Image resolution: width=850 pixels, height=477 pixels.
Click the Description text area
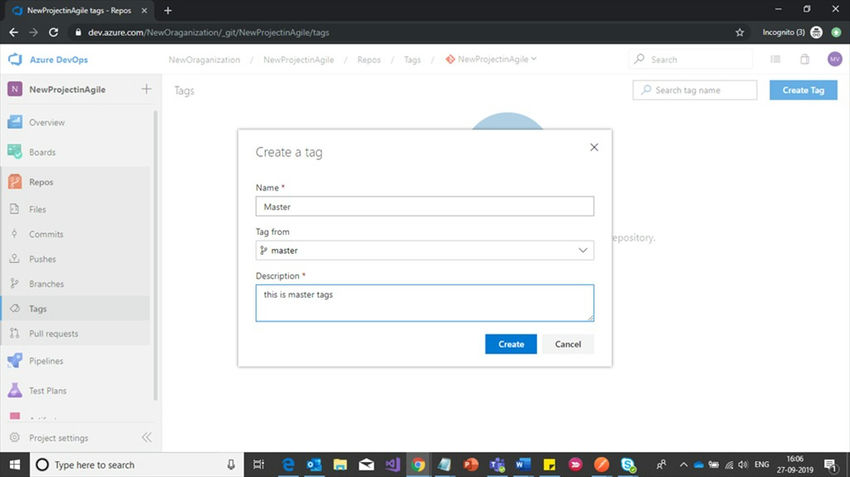424,303
